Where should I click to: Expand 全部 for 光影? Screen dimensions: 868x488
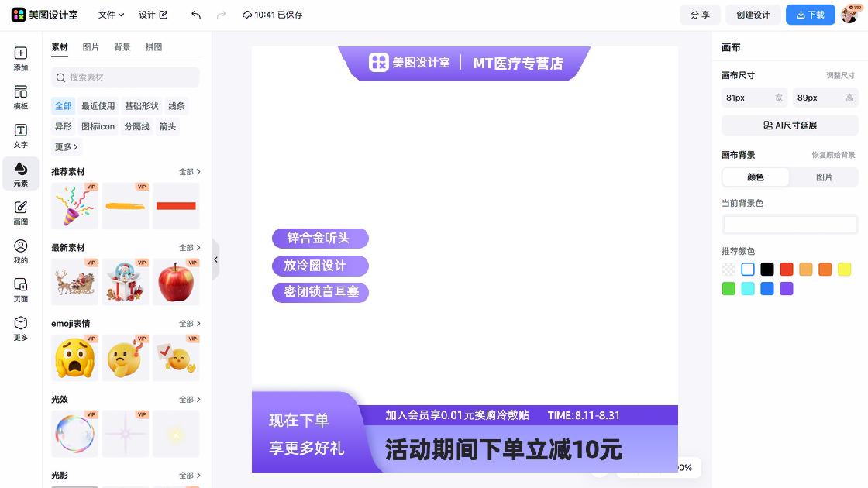(x=189, y=476)
